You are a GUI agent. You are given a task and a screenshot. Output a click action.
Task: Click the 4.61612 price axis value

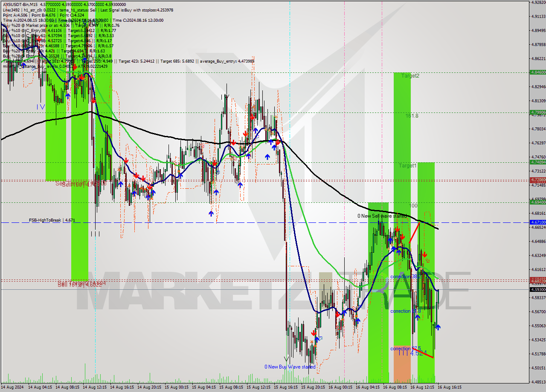[538, 269]
